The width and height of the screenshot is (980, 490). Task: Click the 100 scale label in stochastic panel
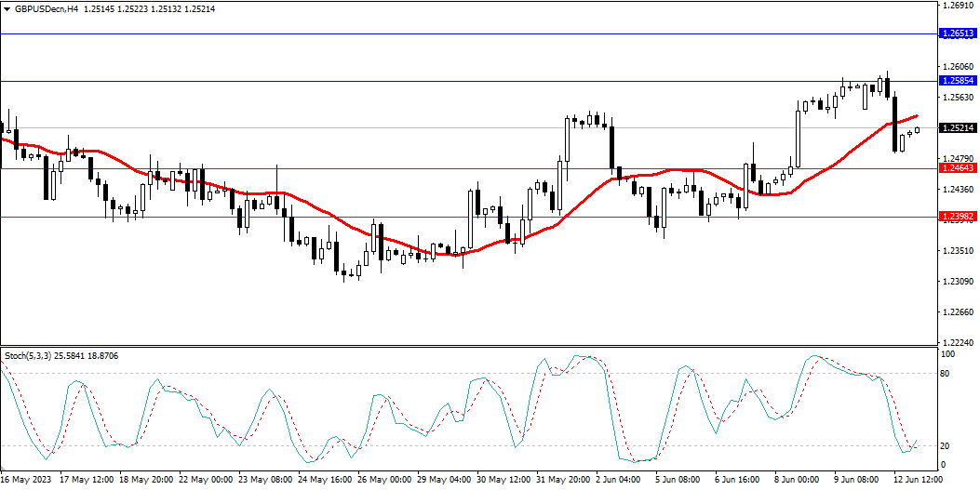pyautogui.click(x=948, y=354)
